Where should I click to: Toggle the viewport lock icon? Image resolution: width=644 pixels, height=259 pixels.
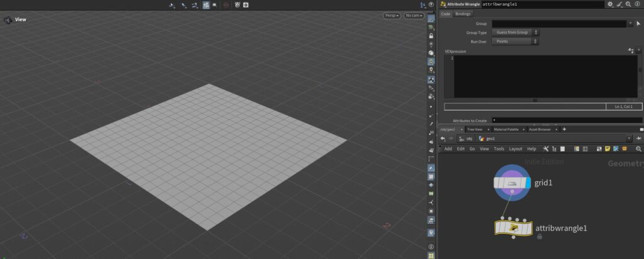point(431,36)
